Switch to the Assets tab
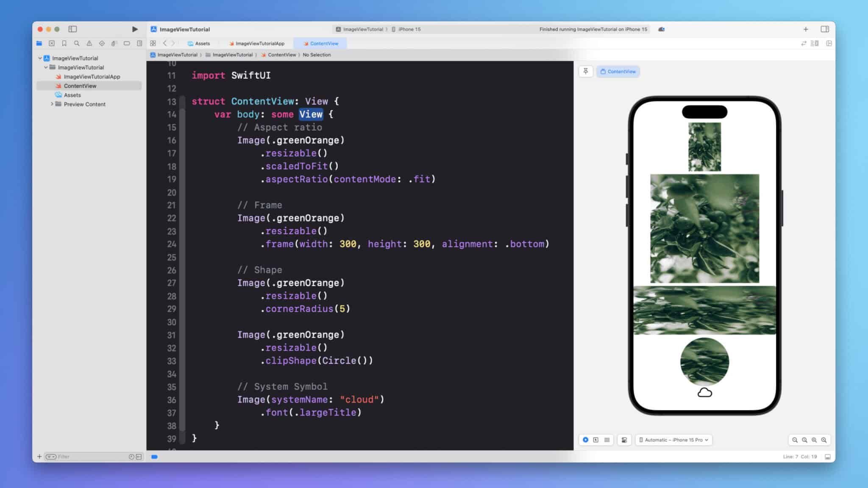The width and height of the screenshot is (868, 488). click(199, 43)
